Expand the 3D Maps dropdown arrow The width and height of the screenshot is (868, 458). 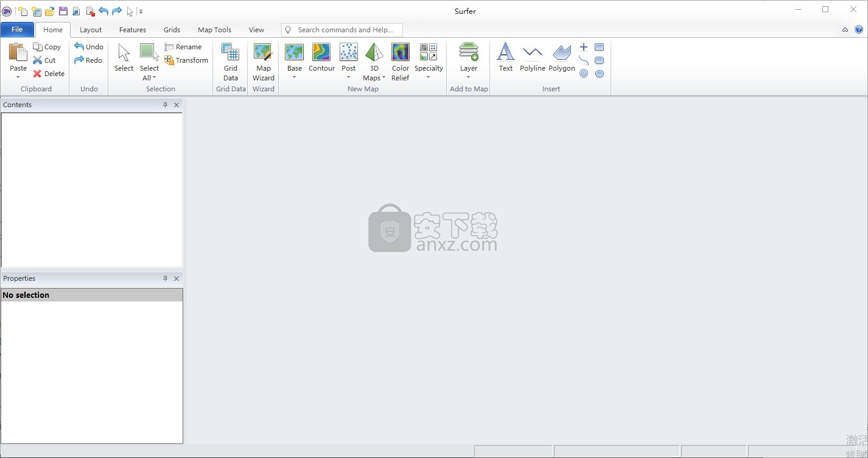coord(383,78)
